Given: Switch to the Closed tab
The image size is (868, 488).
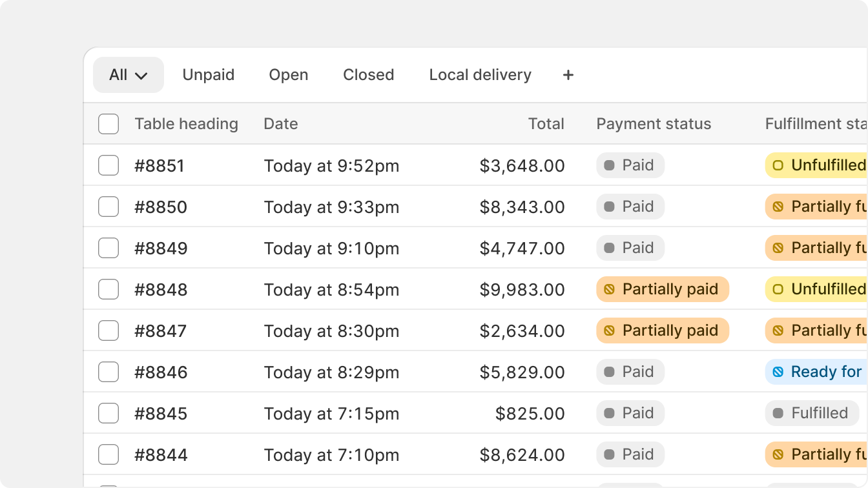Looking at the screenshot, I should tap(369, 75).
